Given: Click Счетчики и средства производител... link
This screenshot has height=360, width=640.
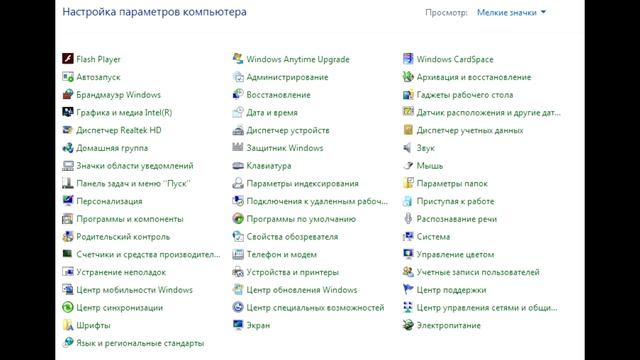Looking at the screenshot, I should pos(148,255).
